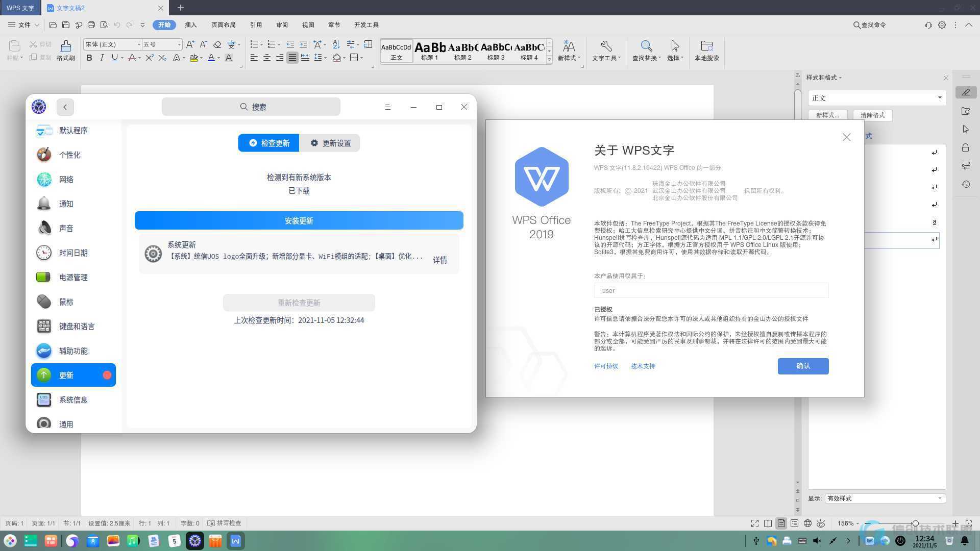Click the decrease indent icon
This screenshot has height=551, width=980.
point(290,44)
